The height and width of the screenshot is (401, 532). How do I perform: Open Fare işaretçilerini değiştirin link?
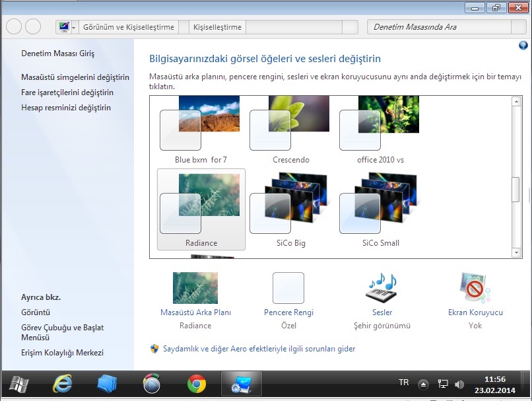point(67,92)
